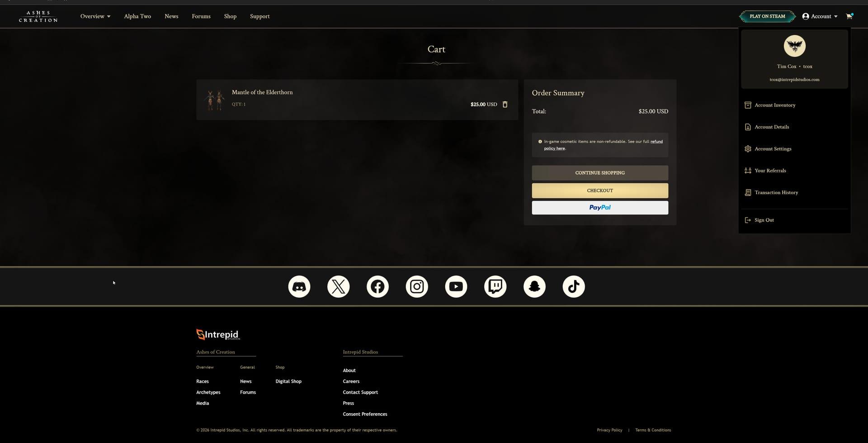This screenshot has width=868, height=443.
Task: Click the profile avatar in account panel
Action: 794,46
